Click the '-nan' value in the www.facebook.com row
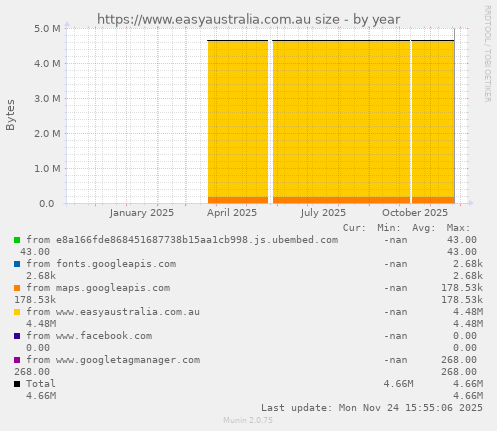Screen dimensions: 497x431 tap(395, 336)
